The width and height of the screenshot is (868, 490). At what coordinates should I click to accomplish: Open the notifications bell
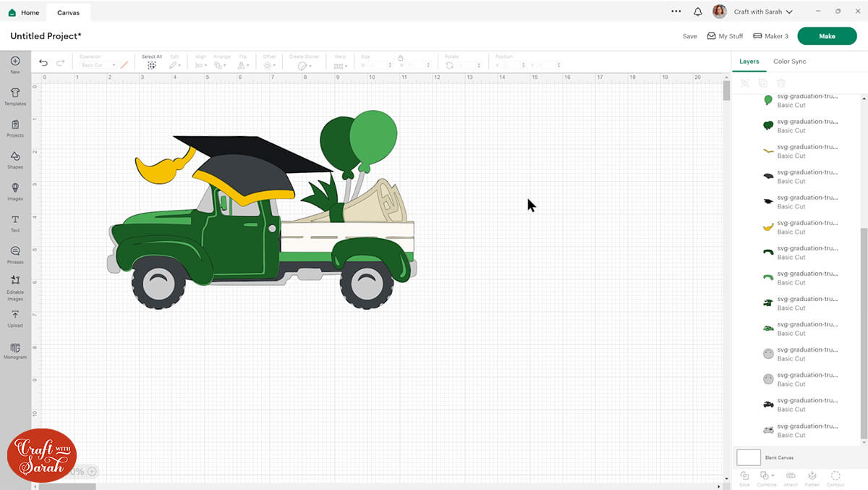point(697,12)
